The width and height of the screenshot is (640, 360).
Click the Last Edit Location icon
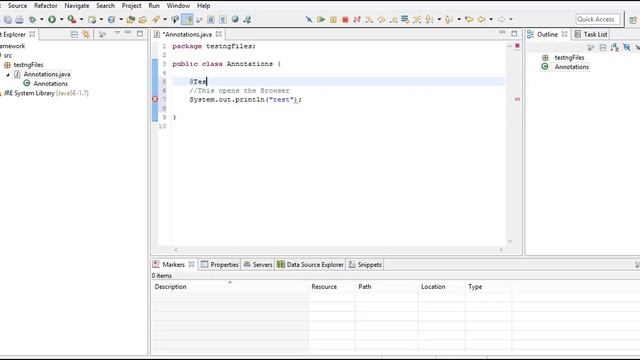469,19
